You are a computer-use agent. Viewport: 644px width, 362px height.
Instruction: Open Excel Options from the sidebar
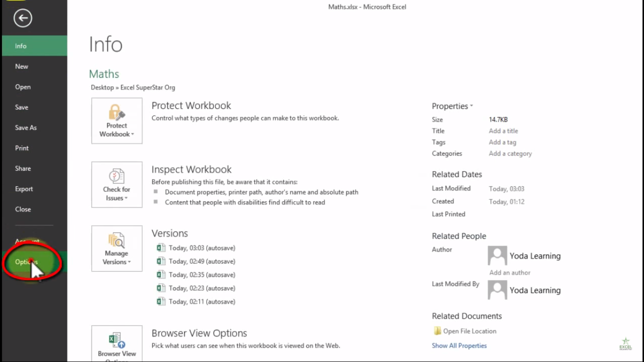[x=34, y=262]
